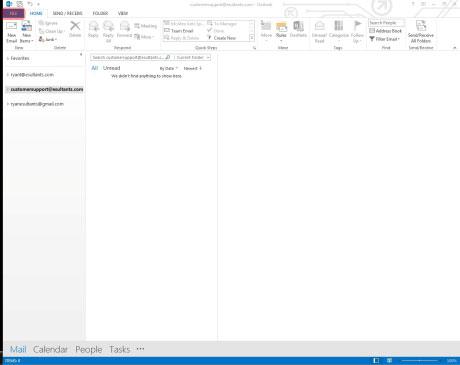Open the New Items menu
This screenshot has width=460, height=365.
pyautogui.click(x=26, y=32)
